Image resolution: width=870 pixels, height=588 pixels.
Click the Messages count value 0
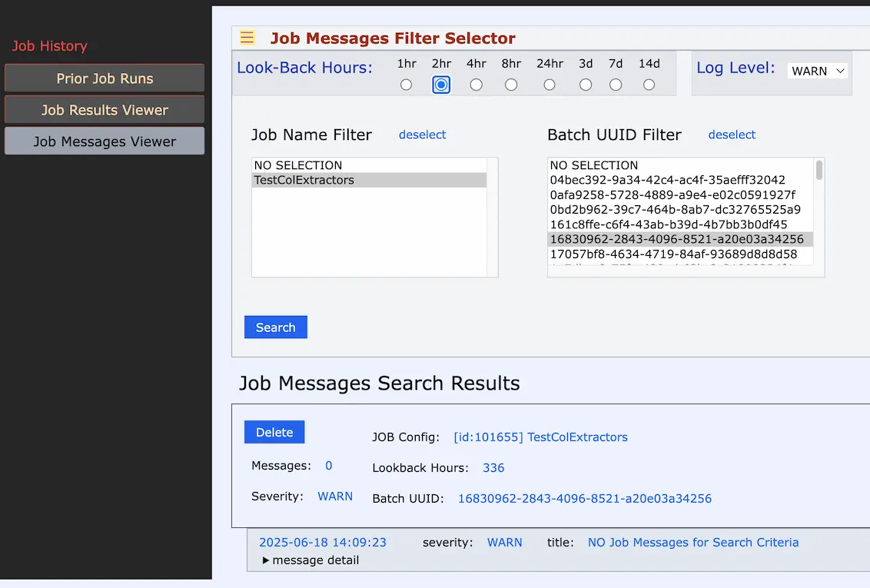[328, 466]
